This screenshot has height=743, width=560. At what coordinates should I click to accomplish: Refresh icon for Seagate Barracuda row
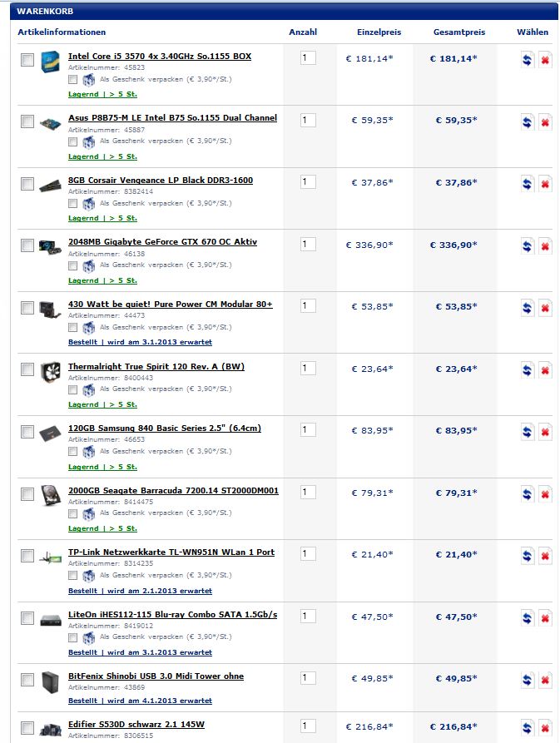pos(527,494)
